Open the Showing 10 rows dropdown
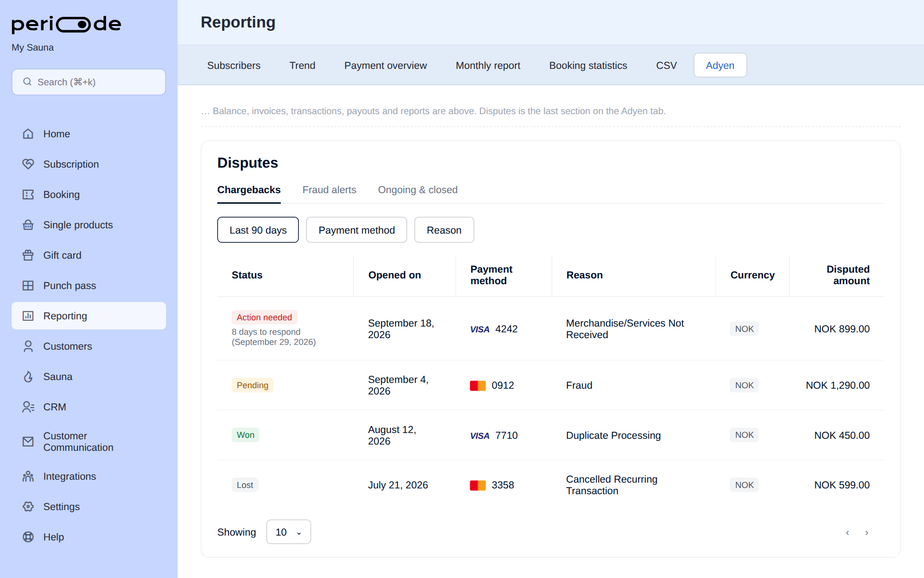924x578 pixels. point(289,532)
